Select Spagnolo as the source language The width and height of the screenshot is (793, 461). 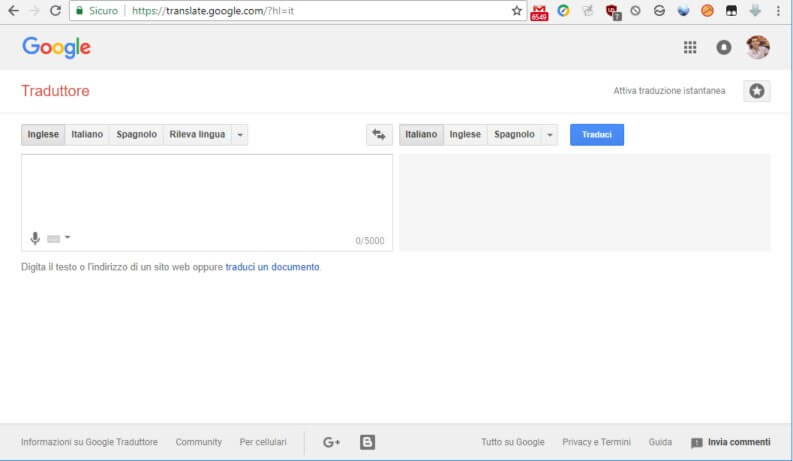coord(137,134)
